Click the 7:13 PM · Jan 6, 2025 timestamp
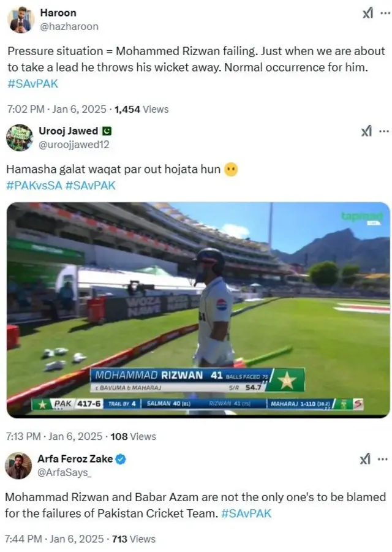 tap(54, 437)
